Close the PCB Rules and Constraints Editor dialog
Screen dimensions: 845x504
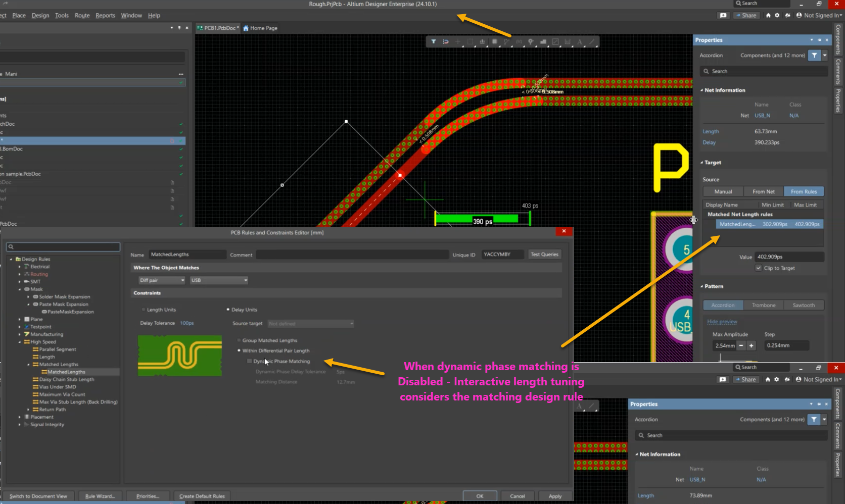[x=564, y=231]
